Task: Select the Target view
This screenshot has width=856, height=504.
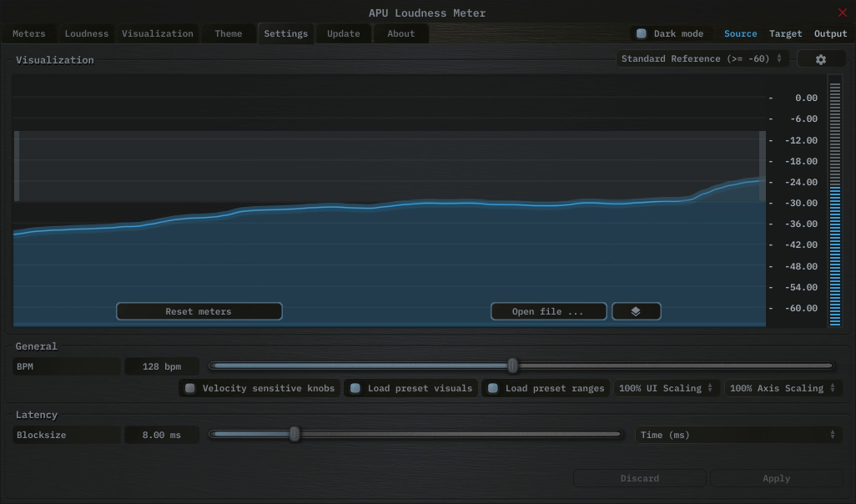Action: tap(785, 34)
